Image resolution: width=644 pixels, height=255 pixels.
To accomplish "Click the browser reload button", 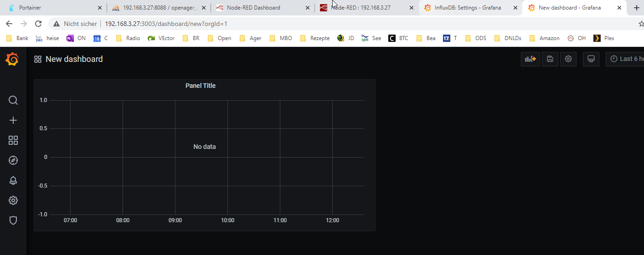I will click(x=38, y=24).
